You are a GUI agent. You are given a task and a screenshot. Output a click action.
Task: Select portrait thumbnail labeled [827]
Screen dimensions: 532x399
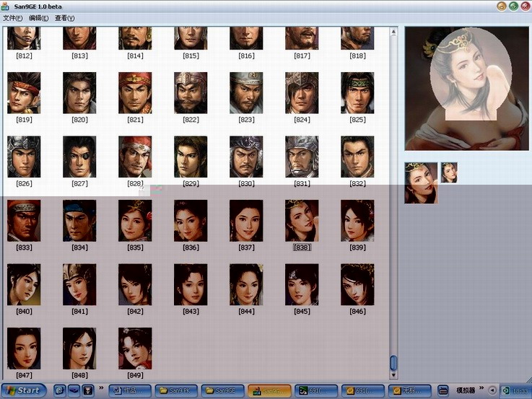pos(79,157)
